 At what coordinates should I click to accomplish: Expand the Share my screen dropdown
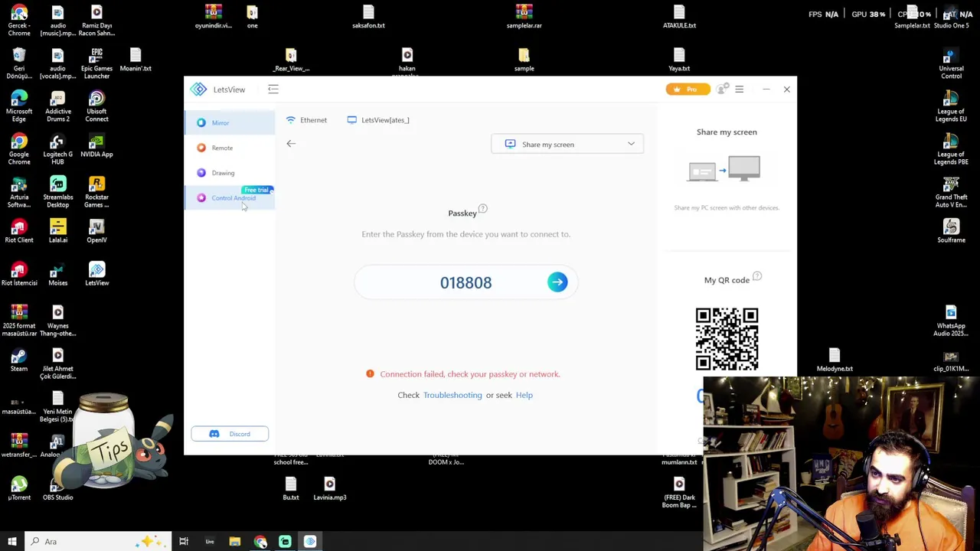pyautogui.click(x=567, y=144)
